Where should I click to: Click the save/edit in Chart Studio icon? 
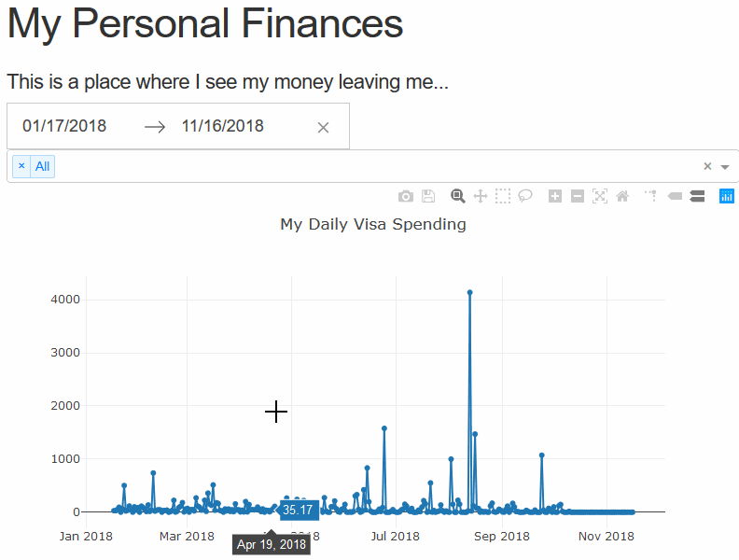pos(428,196)
